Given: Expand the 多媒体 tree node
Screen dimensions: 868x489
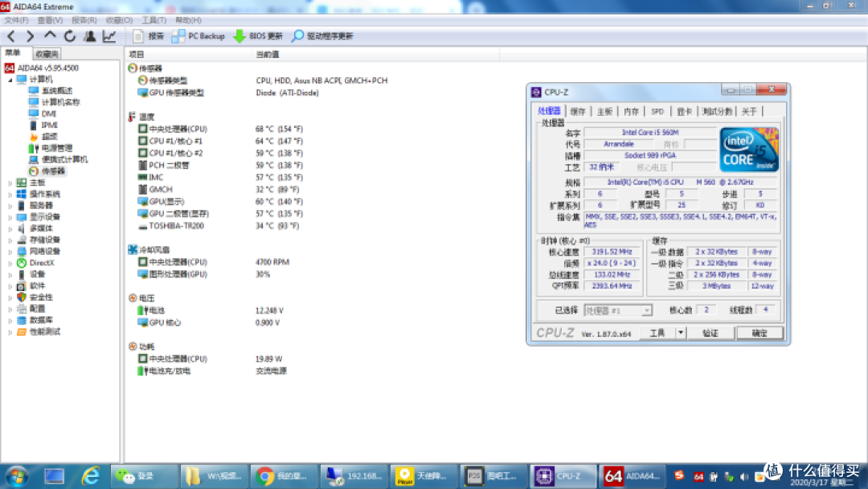Looking at the screenshot, I should click(10, 228).
